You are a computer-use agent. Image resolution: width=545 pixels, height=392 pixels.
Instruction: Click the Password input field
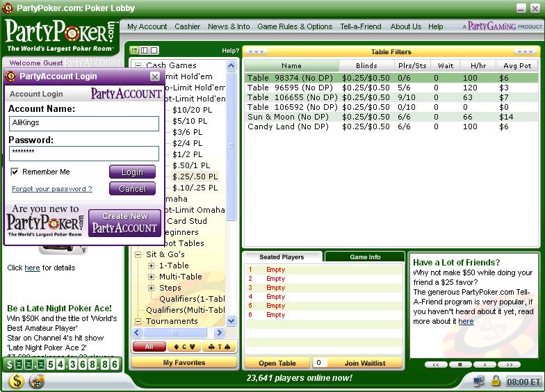[83, 153]
